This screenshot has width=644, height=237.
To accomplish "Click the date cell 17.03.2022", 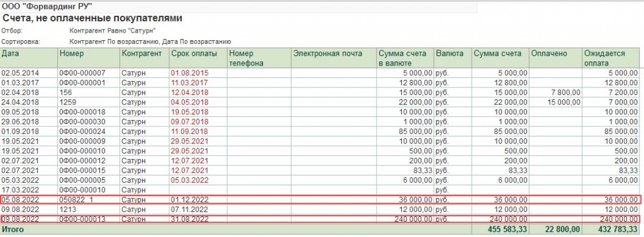I will coord(20,190).
